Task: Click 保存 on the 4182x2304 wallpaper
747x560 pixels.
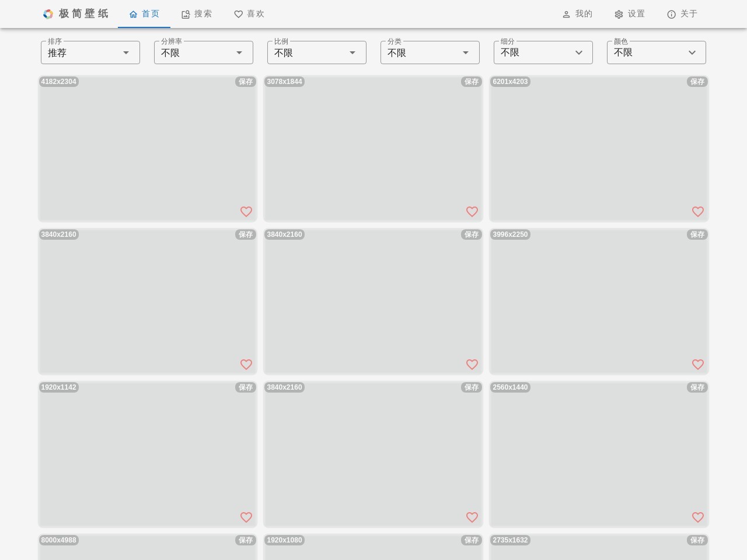Action: click(x=246, y=82)
